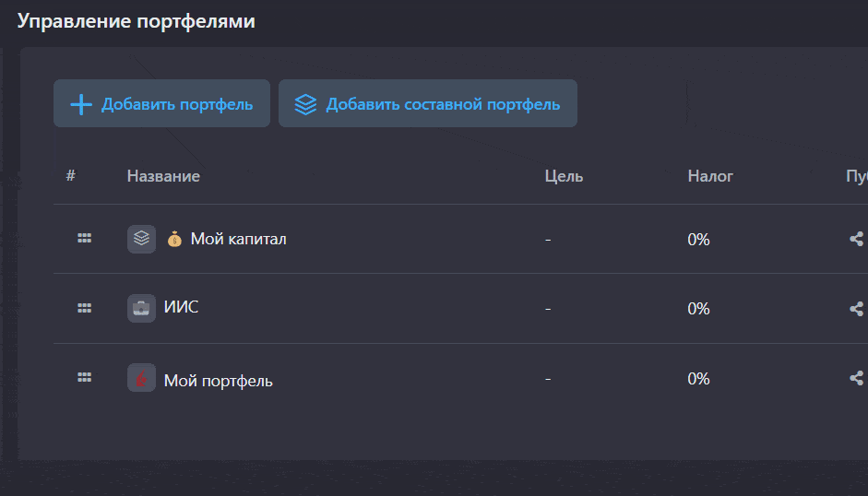Share the ИИС portfolio
Image resolution: width=868 pixels, height=496 pixels.
pos(856,309)
